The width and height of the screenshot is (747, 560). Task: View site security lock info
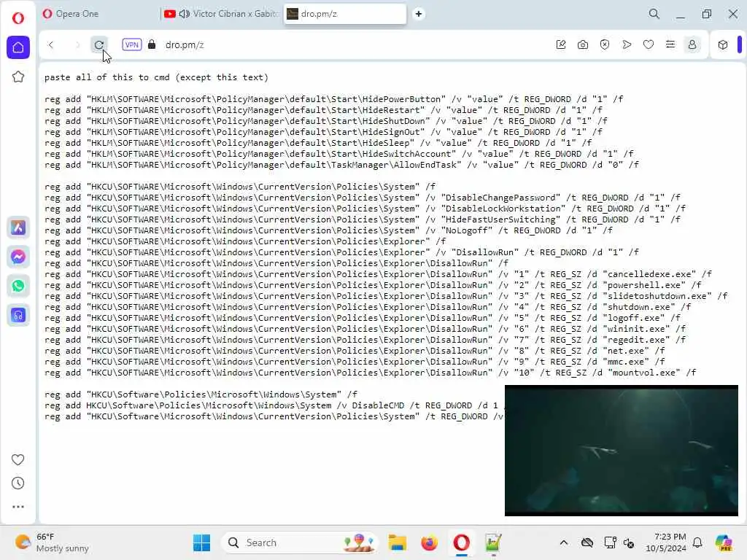[152, 44]
